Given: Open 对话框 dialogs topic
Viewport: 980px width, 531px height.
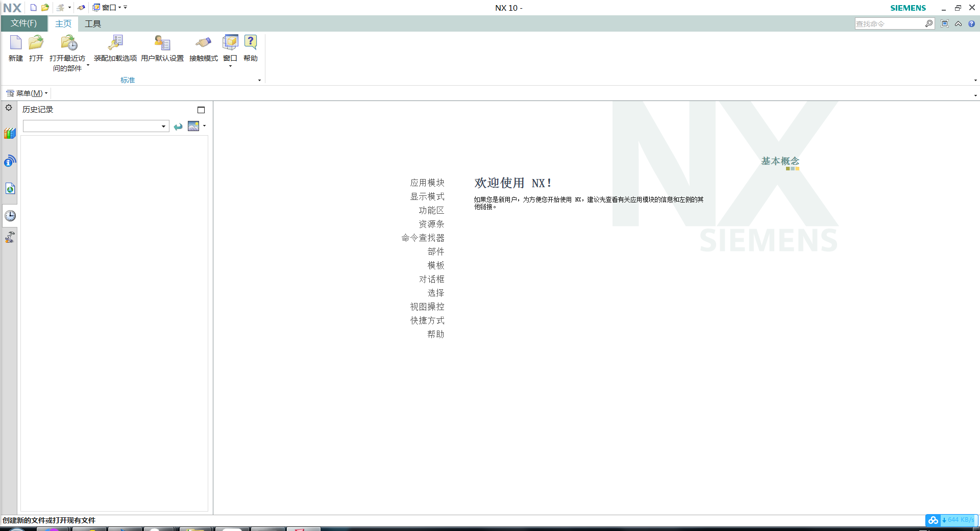Looking at the screenshot, I should (431, 279).
